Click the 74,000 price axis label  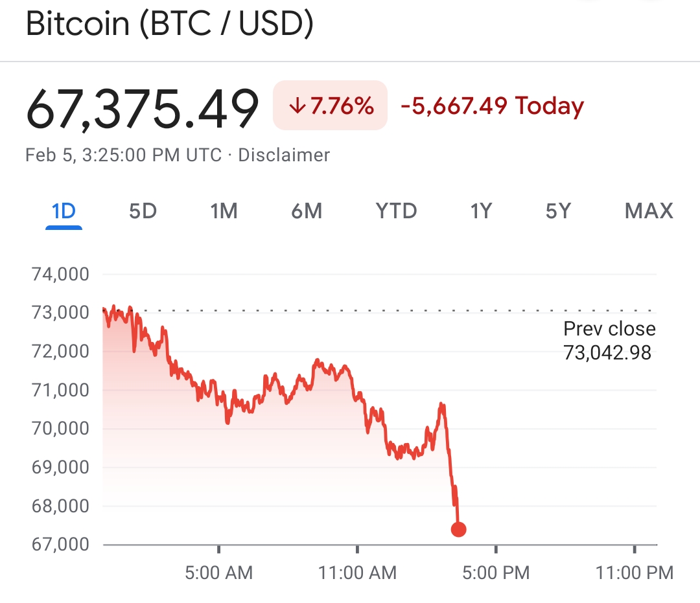click(60, 274)
